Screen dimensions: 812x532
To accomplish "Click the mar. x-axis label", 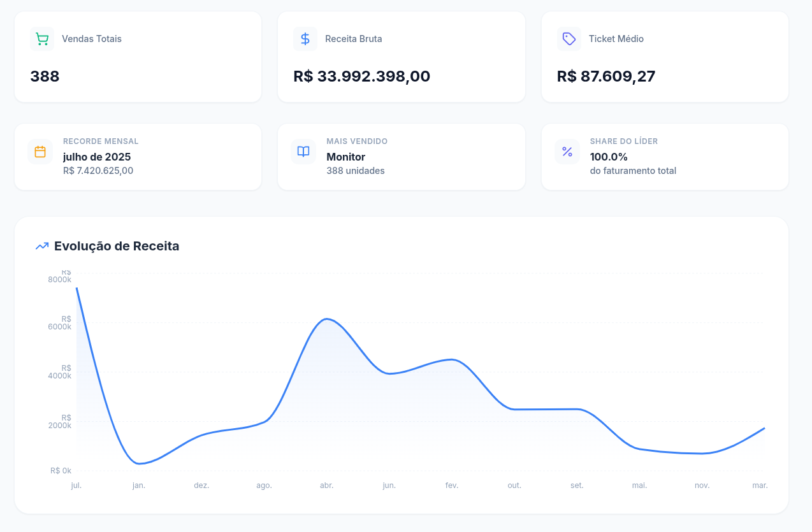I will [760, 485].
